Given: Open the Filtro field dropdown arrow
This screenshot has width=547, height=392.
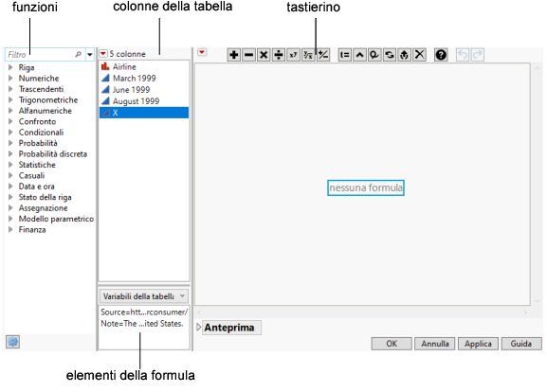Looking at the screenshot, I should (x=90, y=54).
